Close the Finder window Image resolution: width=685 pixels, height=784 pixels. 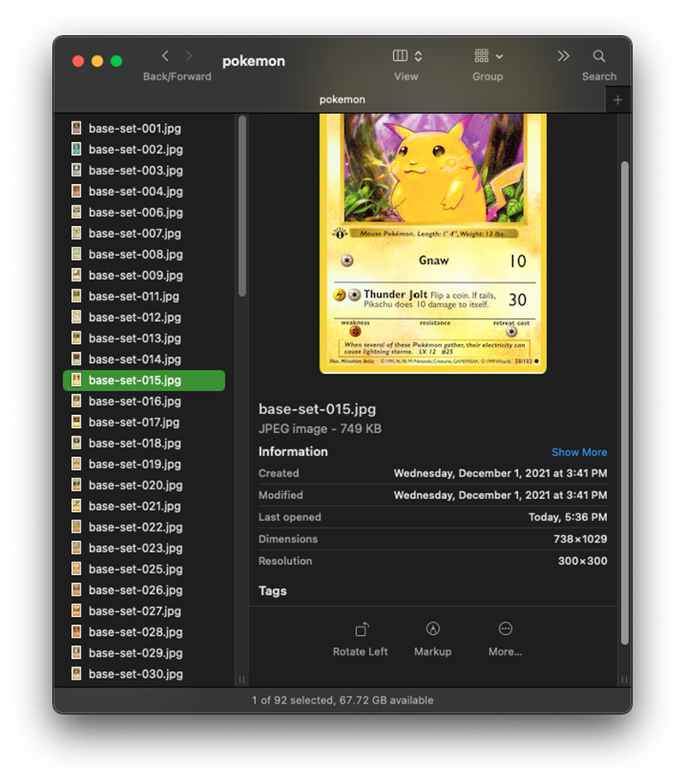coord(78,61)
